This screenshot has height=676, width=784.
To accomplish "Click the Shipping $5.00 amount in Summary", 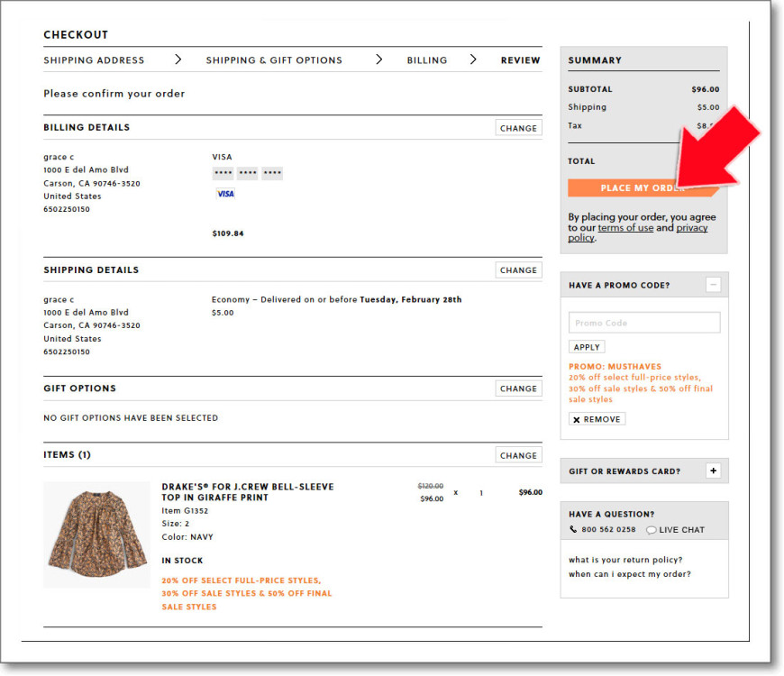I will [x=708, y=107].
